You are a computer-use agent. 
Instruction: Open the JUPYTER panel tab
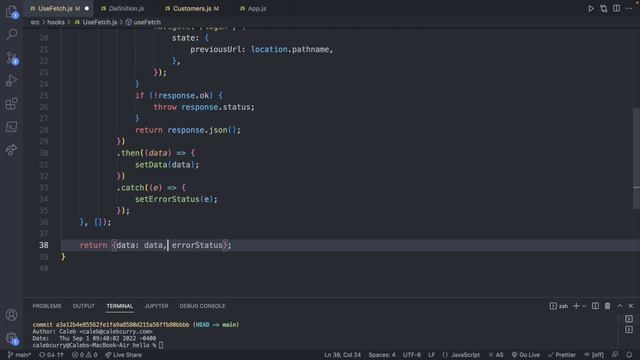coord(156,306)
